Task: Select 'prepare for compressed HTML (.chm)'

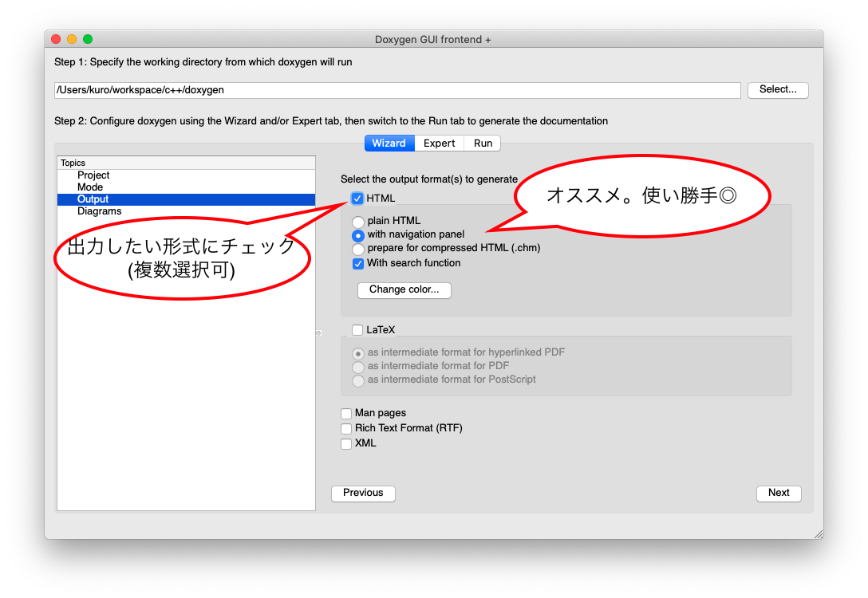Action: pyautogui.click(x=358, y=249)
